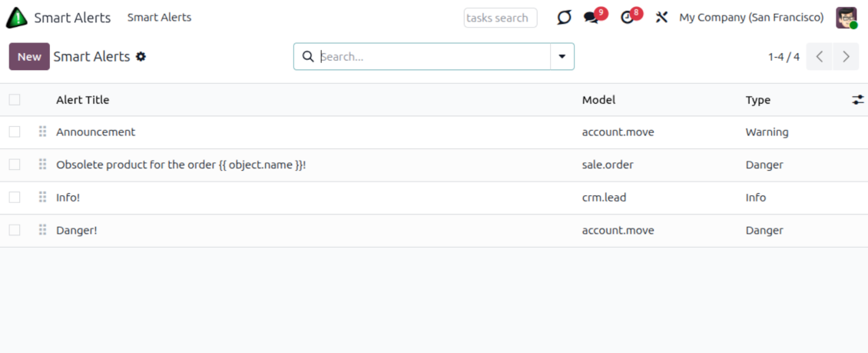Sort by Alert Title column header
Viewport: 868px width, 353px height.
coord(83,100)
